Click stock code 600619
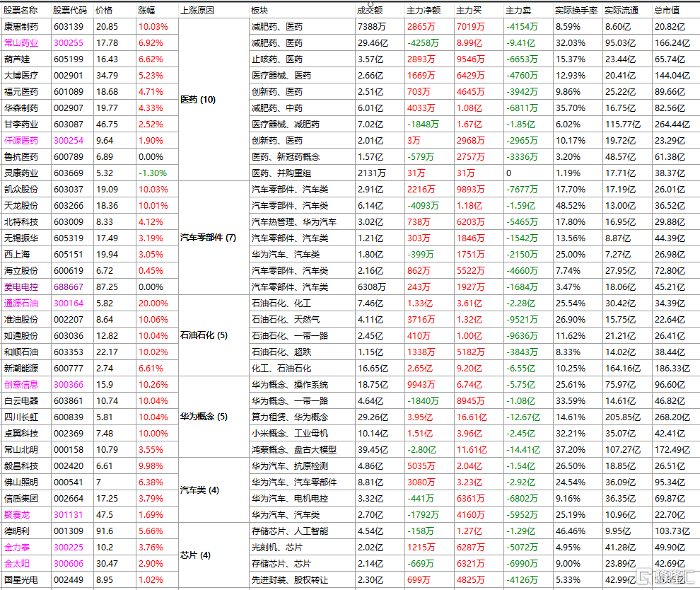 (x=69, y=271)
